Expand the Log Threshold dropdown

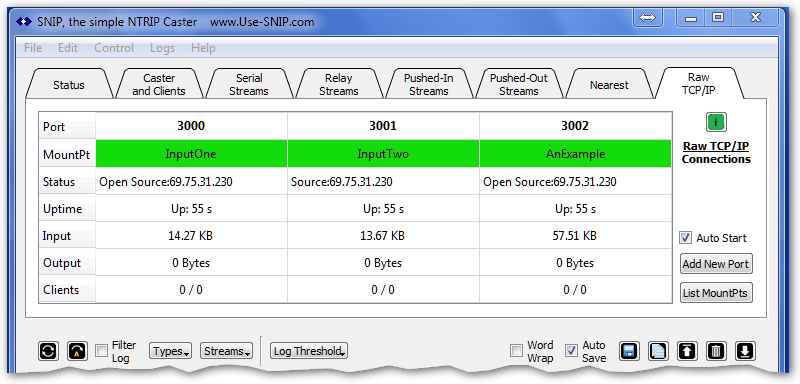[309, 351]
